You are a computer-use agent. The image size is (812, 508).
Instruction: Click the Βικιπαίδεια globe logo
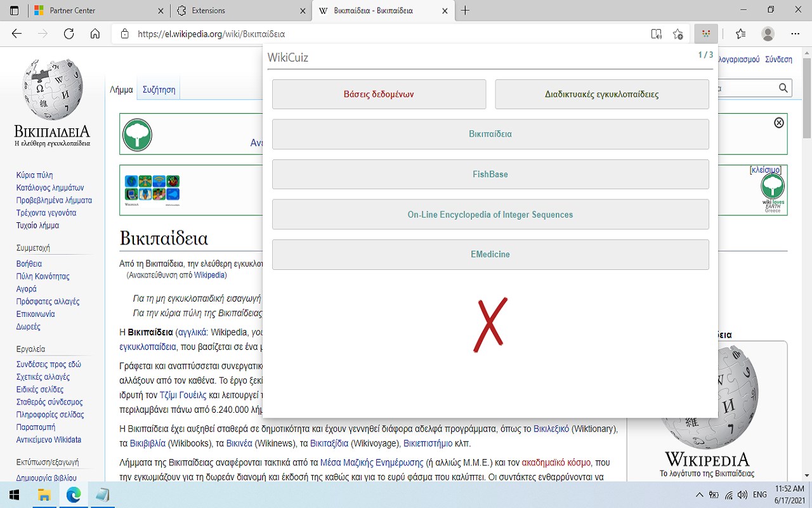click(52, 103)
